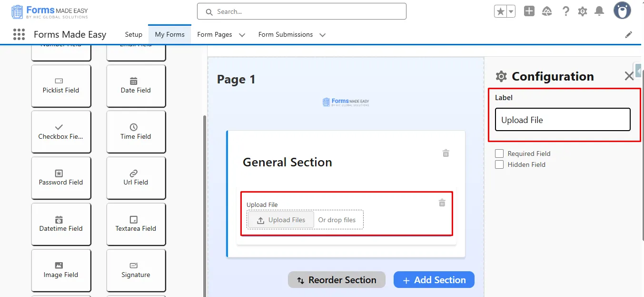The height and width of the screenshot is (297, 644).
Task: Click the Favorites star icon
Action: point(500,12)
